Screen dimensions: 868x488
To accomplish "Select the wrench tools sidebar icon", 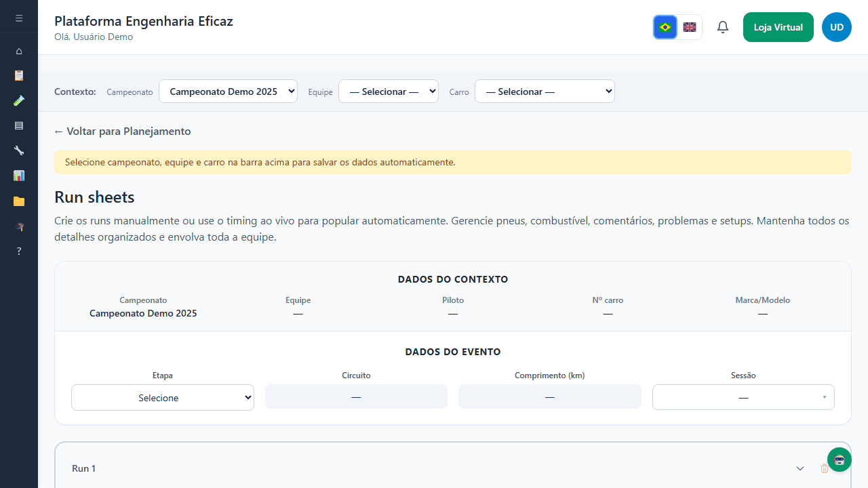I will [x=19, y=150].
